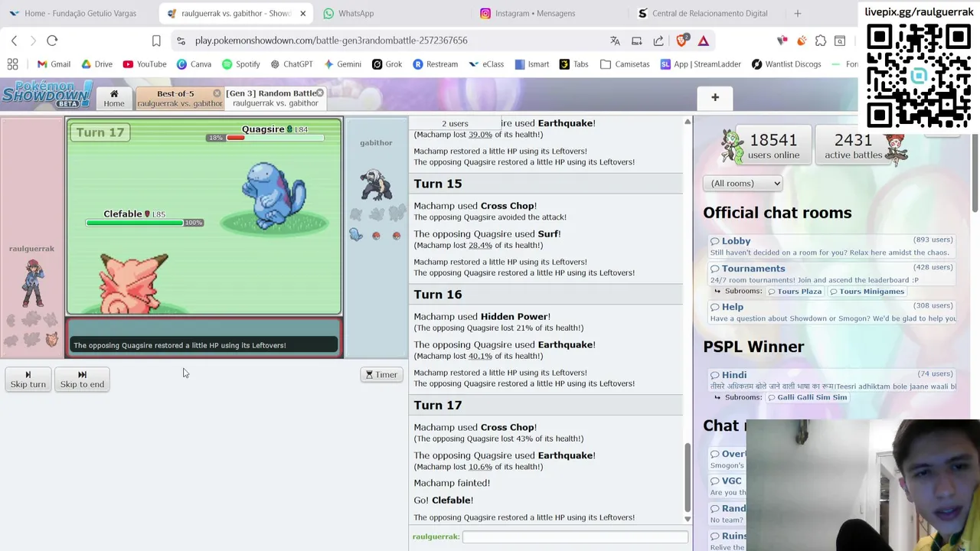Image resolution: width=980 pixels, height=551 pixels.
Task: Click the address bar URL
Action: (x=331, y=41)
